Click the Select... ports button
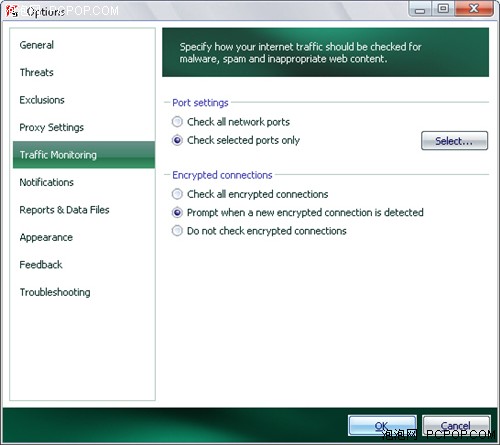 pos(454,141)
